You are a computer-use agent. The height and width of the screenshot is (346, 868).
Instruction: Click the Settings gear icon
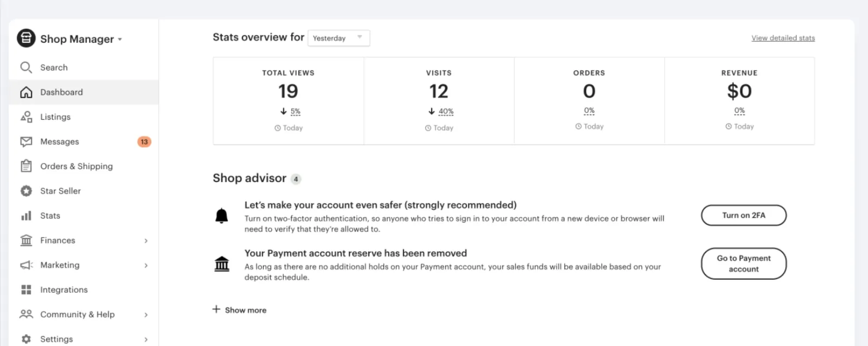[26, 339]
